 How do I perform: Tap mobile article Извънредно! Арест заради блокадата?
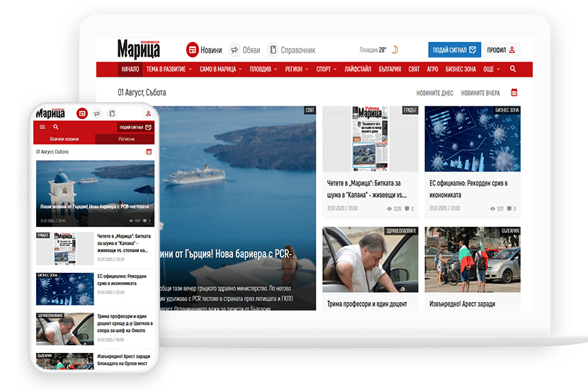click(x=123, y=359)
